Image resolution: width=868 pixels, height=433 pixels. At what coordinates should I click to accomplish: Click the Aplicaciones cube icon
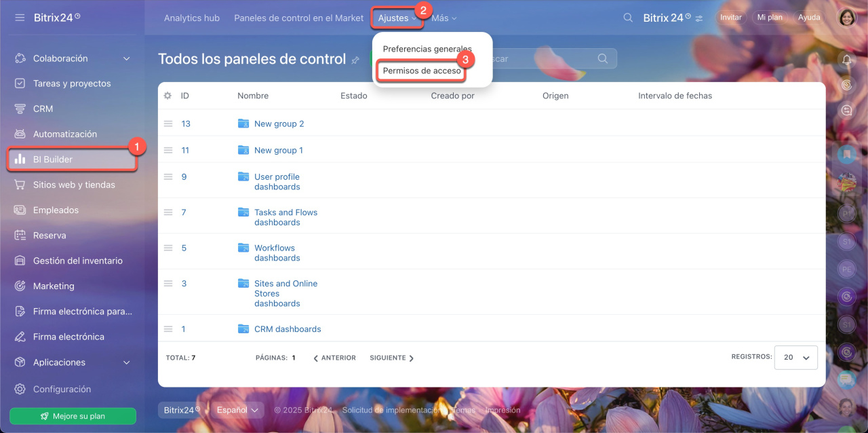pos(20,362)
